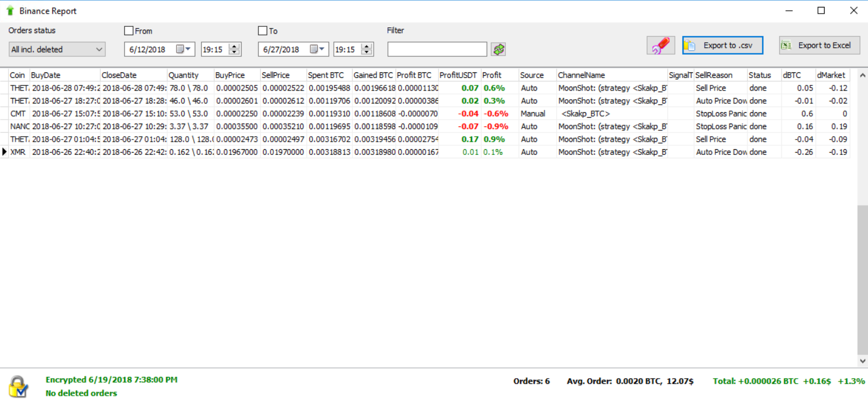Click the Binance Report title bar arrow icon
Image resolution: width=868 pixels, height=402 pixels.
10,11
